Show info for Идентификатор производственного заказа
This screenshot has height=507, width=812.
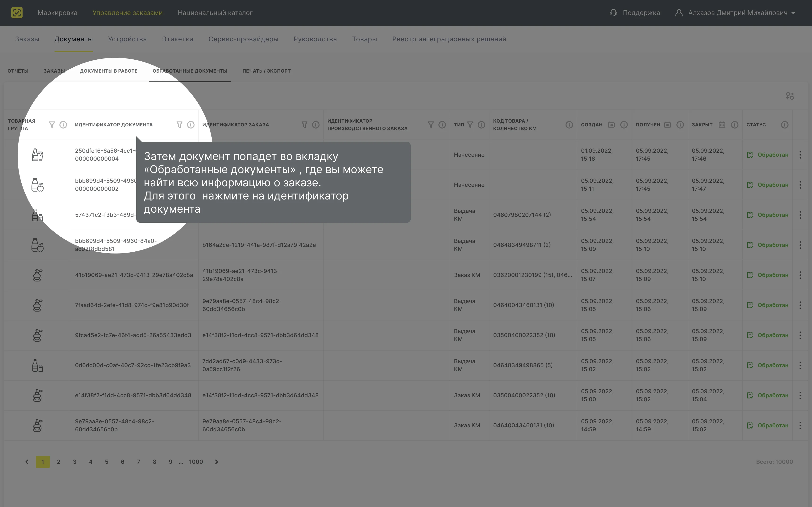(x=442, y=125)
